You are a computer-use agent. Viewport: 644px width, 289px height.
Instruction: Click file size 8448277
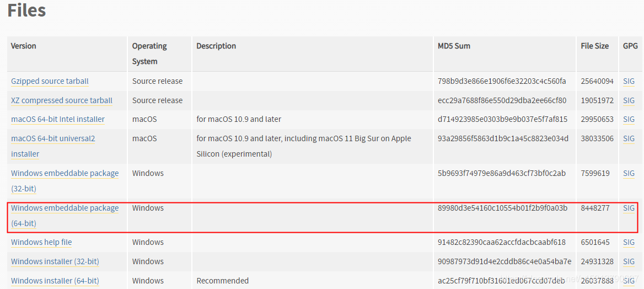pos(595,208)
